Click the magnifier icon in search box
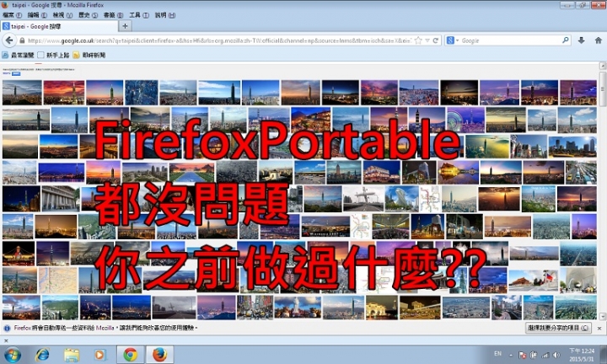 [x=565, y=40]
